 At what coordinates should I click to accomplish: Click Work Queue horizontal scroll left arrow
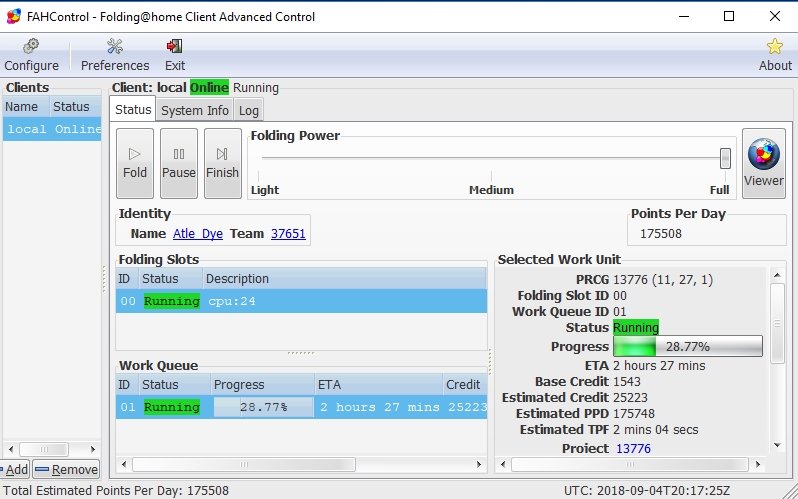click(124, 464)
